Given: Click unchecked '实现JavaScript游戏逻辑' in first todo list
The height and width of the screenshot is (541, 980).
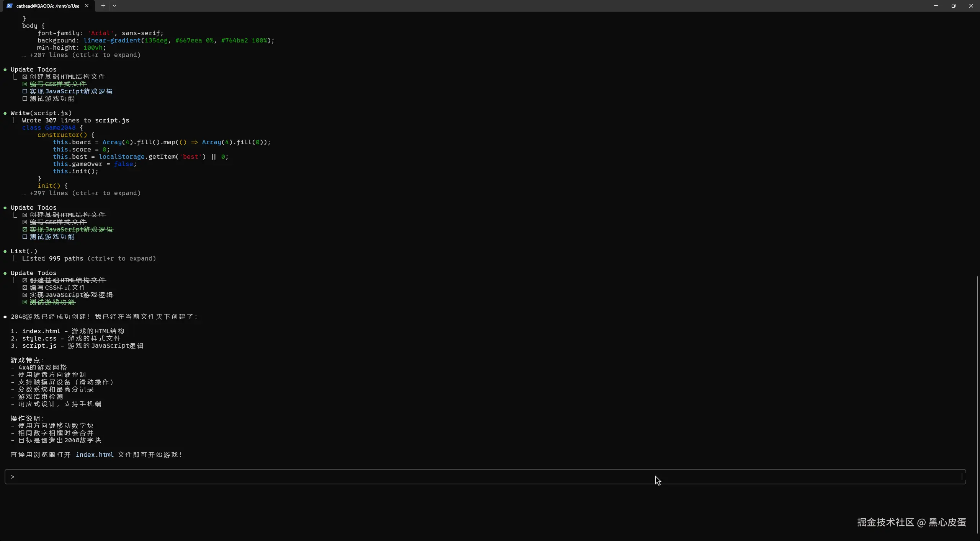Looking at the screenshot, I should pyautogui.click(x=67, y=91).
